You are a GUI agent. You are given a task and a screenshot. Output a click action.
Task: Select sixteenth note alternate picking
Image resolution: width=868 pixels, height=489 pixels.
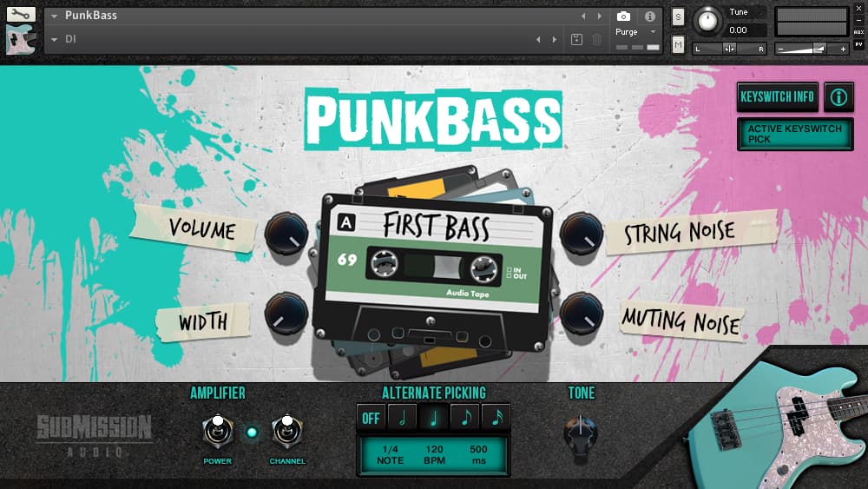(496, 418)
